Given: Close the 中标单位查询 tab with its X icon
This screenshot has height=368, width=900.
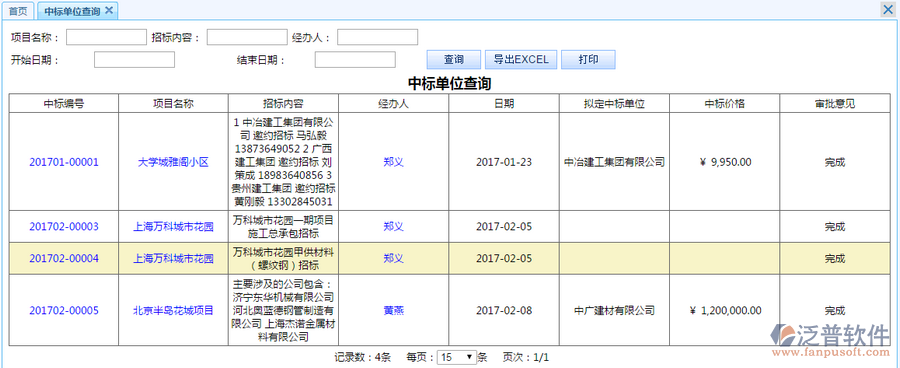Looking at the screenshot, I should coord(109,10).
